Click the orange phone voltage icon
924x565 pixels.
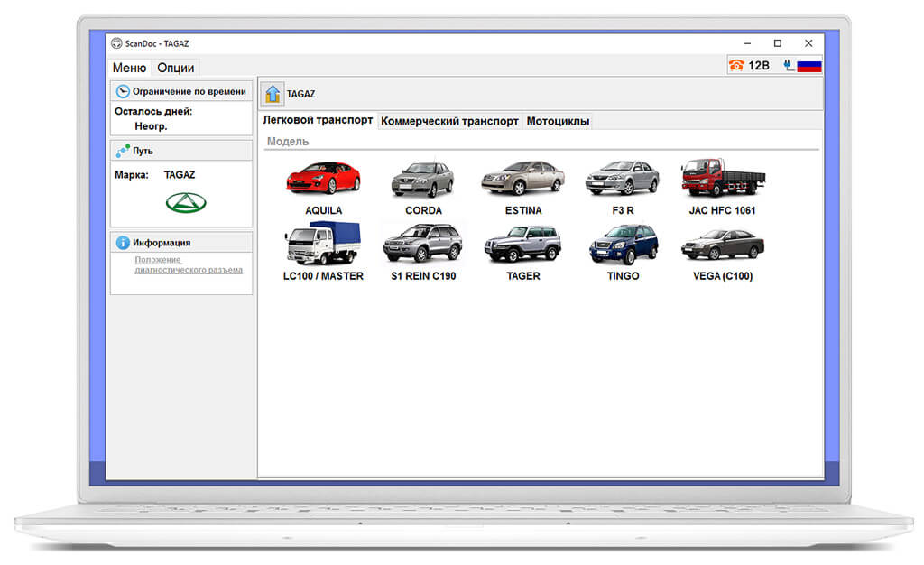pos(736,65)
